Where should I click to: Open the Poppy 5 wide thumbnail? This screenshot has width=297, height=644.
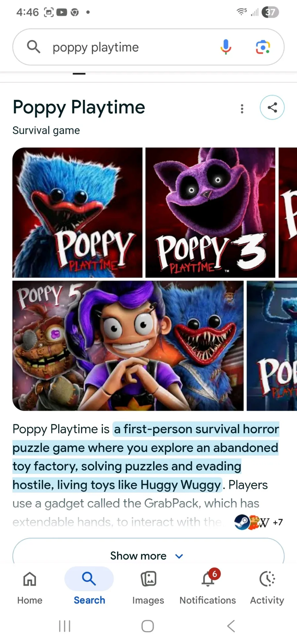(128, 346)
